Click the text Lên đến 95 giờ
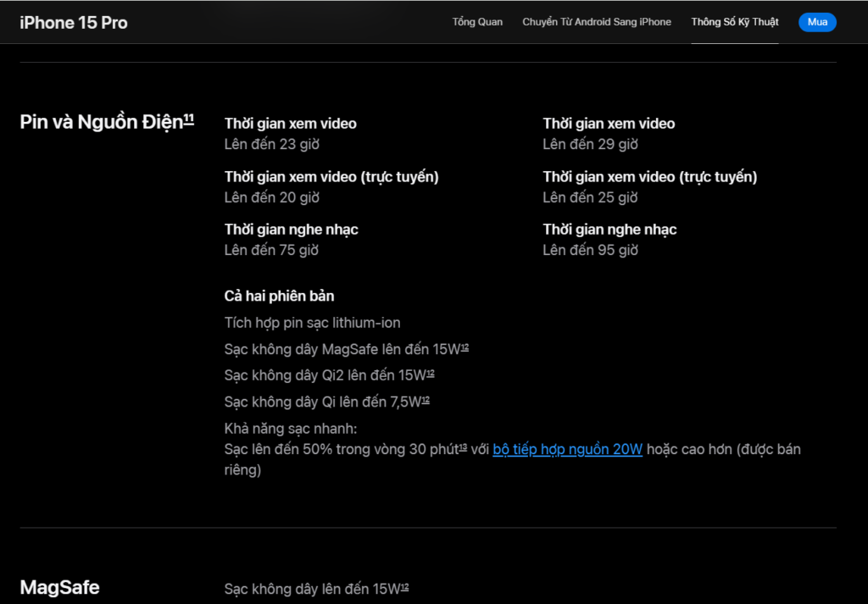868x604 pixels. (590, 250)
